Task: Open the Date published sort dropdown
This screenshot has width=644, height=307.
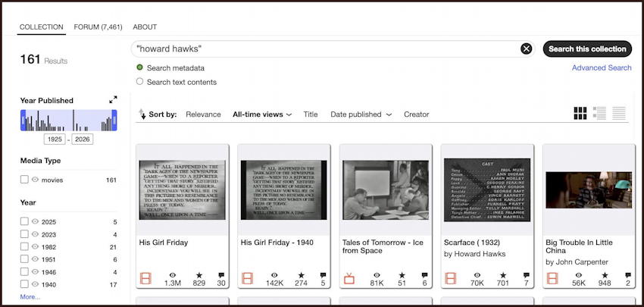Action: tap(361, 114)
